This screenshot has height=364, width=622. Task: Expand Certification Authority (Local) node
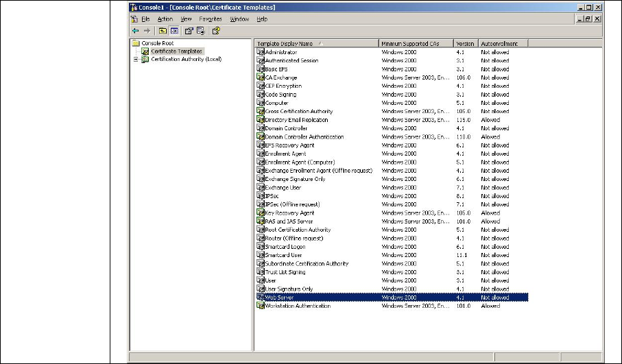click(x=136, y=59)
